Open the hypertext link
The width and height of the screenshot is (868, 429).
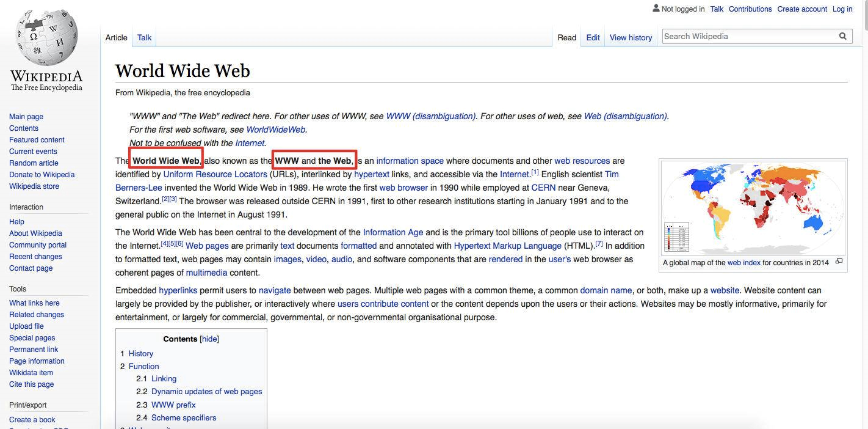pyautogui.click(x=371, y=174)
